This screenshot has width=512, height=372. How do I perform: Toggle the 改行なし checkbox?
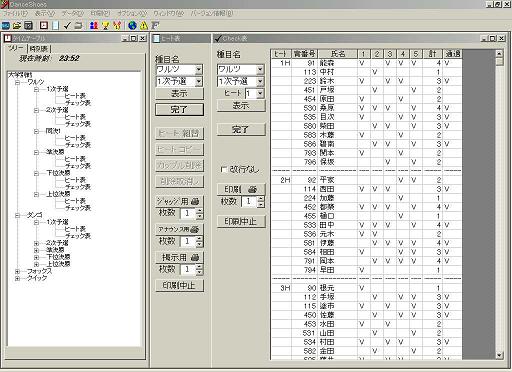pyautogui.click(x=223, y=169)
